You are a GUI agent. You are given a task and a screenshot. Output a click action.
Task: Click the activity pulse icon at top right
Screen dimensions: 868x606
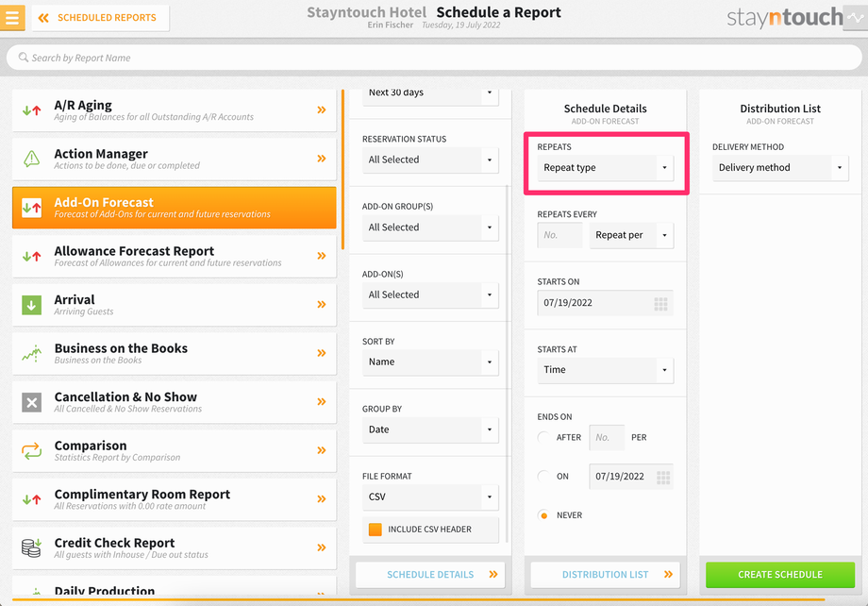pyautogui.click(x=856, y=18)
